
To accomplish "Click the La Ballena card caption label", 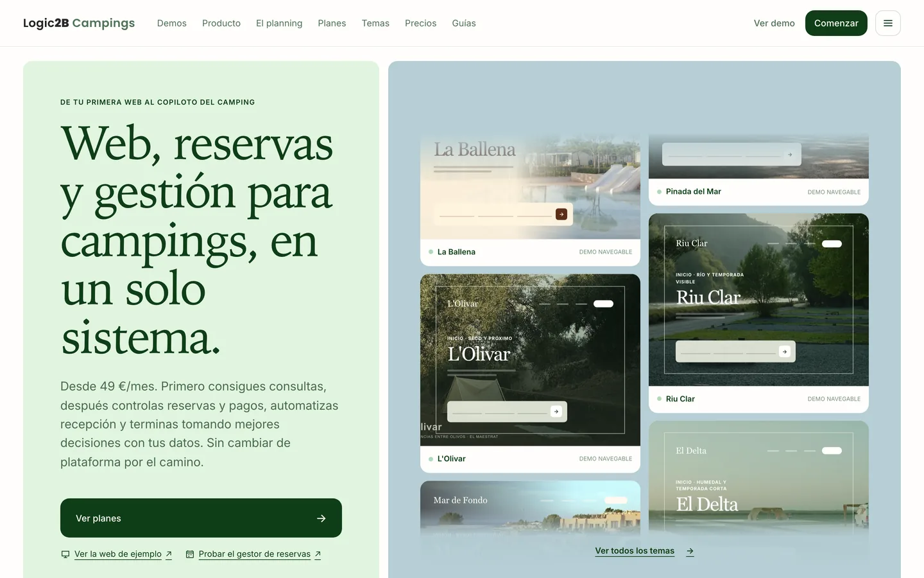I will click(456, 252).
